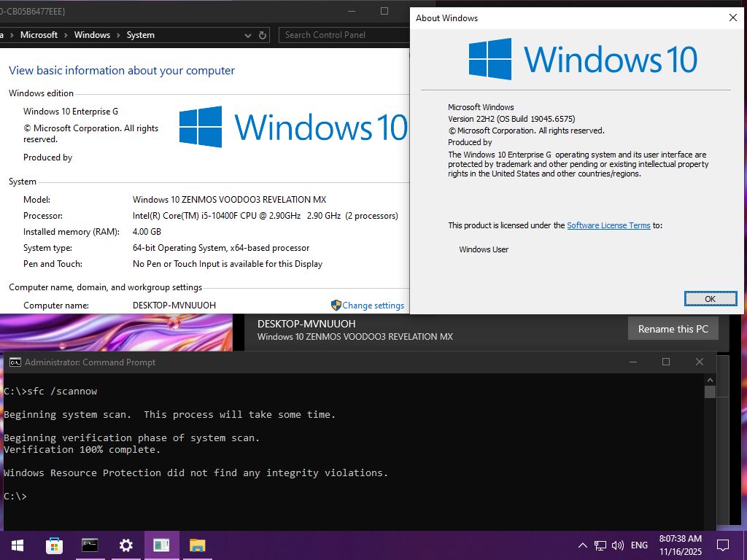This screenshot has width=747, height=560.
Task: Click the Command Prompt title bar icon
Action: pyautogui.click(x=15, y=362)
